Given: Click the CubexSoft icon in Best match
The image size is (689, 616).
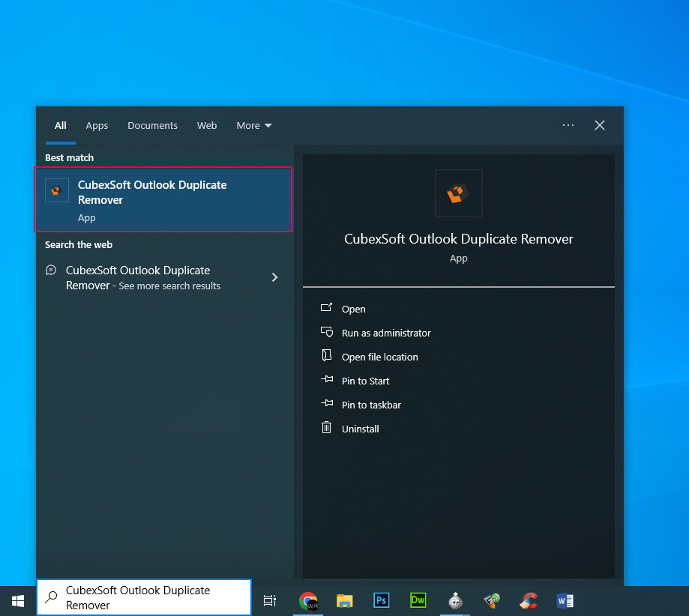Looking at the screenshot, I should (57, 190).
